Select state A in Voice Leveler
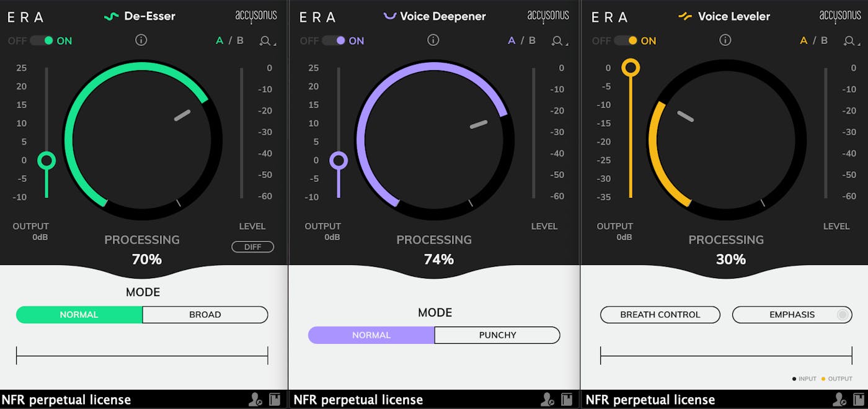Viewport: 868px width, 409px height. coord(804,41)
